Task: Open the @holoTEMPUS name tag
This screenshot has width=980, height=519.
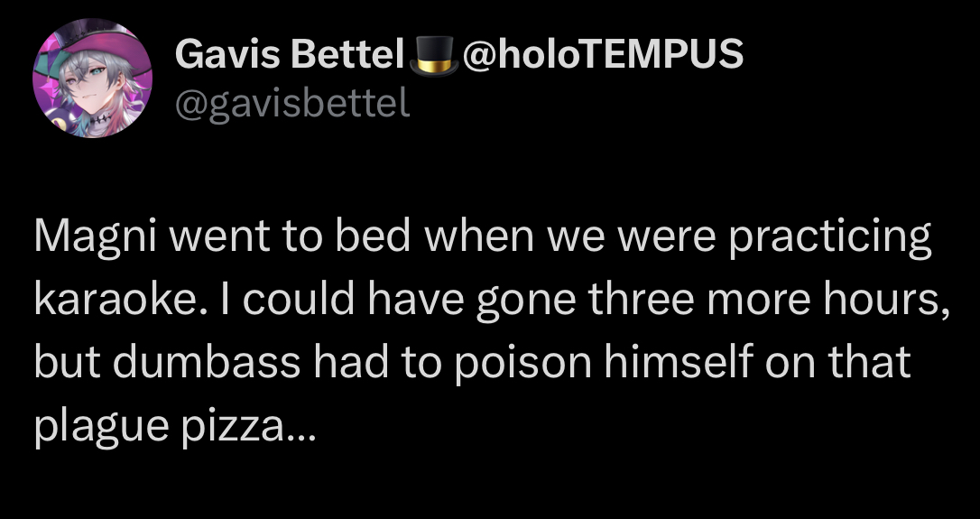Action: coord(603,55)
